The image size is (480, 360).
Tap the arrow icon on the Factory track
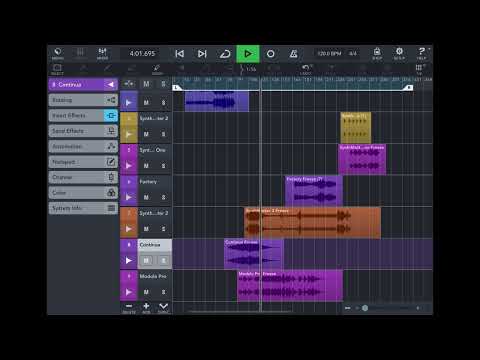[x=129, y=197]
